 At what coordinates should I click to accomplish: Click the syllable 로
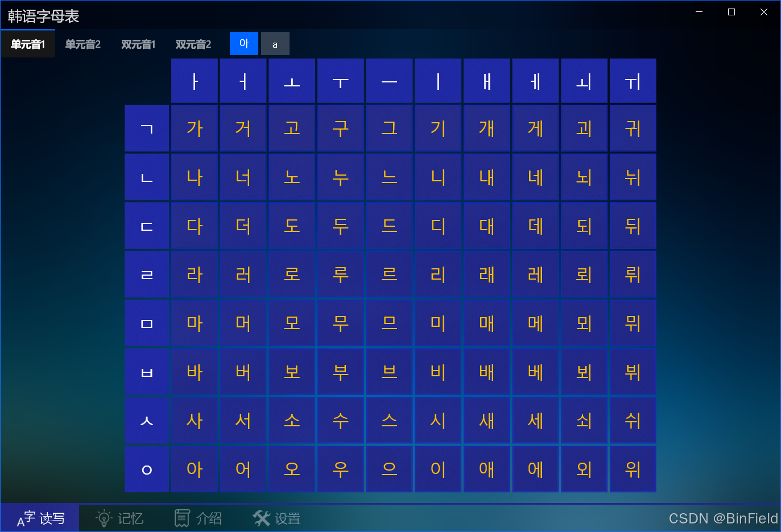[x=292, y=275]
